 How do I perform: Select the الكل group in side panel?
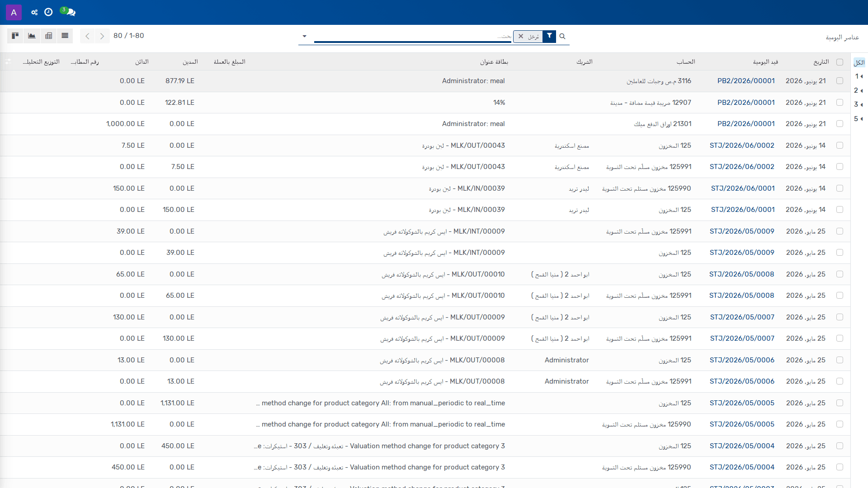(859, 62)
